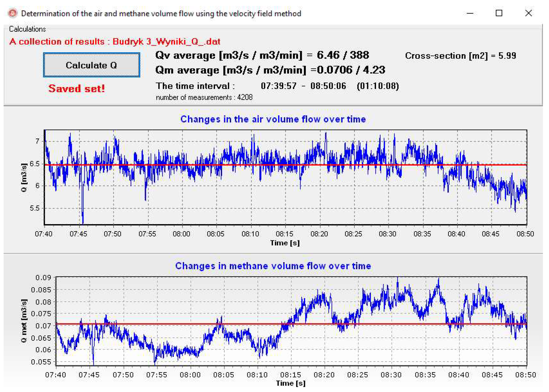This screenshot has height=392, width=549.
Task: Click the Cross-section value 5.99
Action: [507, 56]
